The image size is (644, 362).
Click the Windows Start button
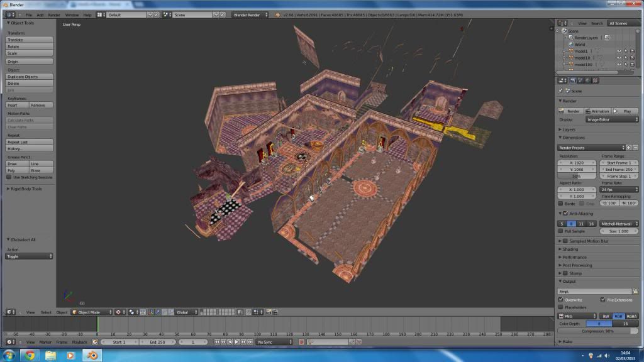click(9, 355)
